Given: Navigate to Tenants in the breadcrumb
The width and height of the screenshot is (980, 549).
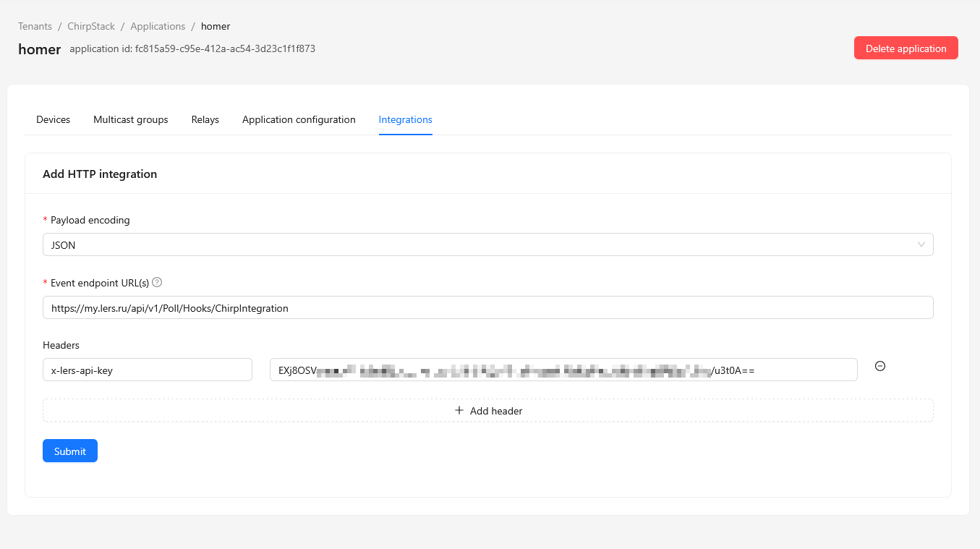Looking at the screenshot, I should 35,26.
